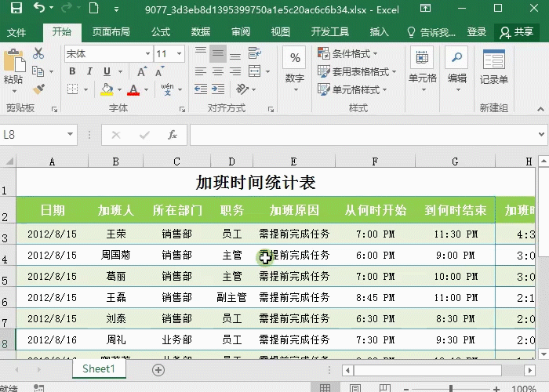Viewport: 549px width, 392px height.
Task: Open the Quick Access Toolbar customize arrow
Action: [116, 9]
